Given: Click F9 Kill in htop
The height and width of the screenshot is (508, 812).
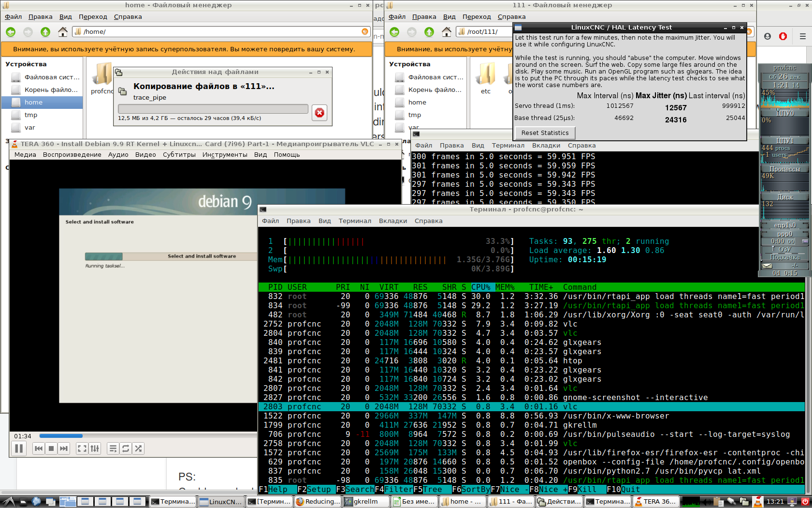Looking at the screenshot, I should [582, 490].
